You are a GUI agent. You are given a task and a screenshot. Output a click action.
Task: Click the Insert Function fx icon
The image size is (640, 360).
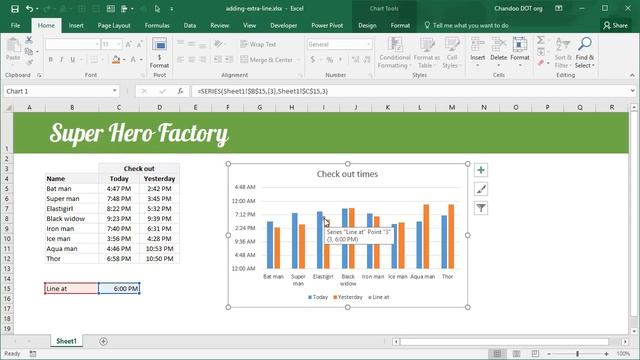(180, 91)
